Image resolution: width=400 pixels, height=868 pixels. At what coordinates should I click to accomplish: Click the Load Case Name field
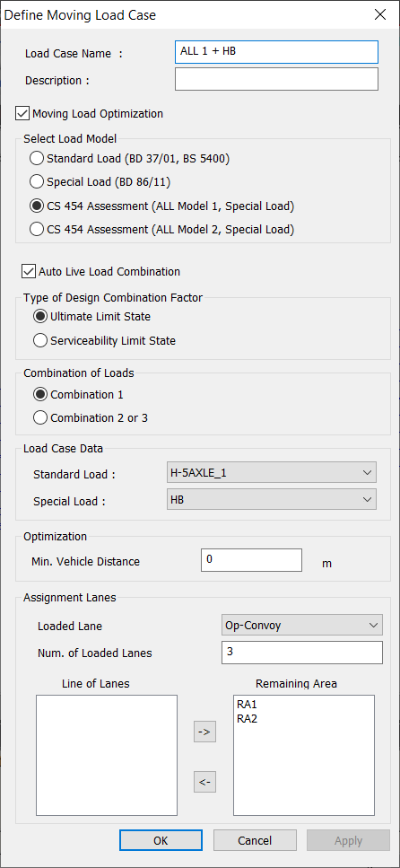coord(276,52)
